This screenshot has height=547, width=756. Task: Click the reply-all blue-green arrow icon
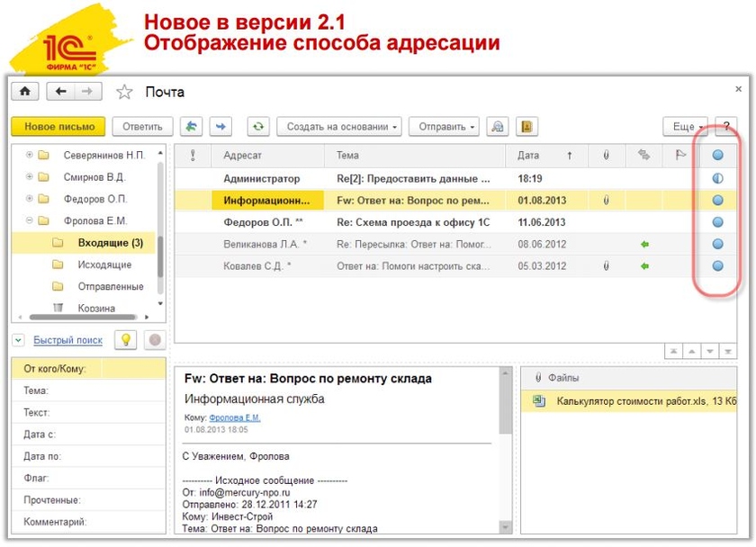pos(192,127)
